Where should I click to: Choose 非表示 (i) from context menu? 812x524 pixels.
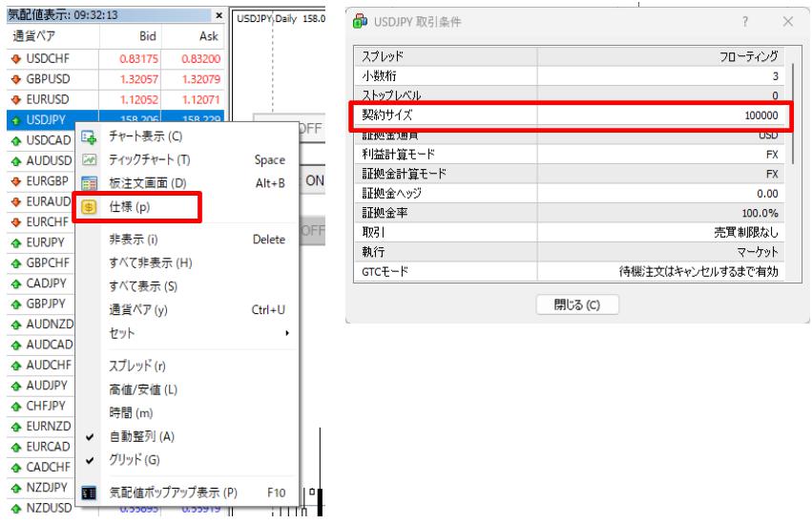click(187, 240)
